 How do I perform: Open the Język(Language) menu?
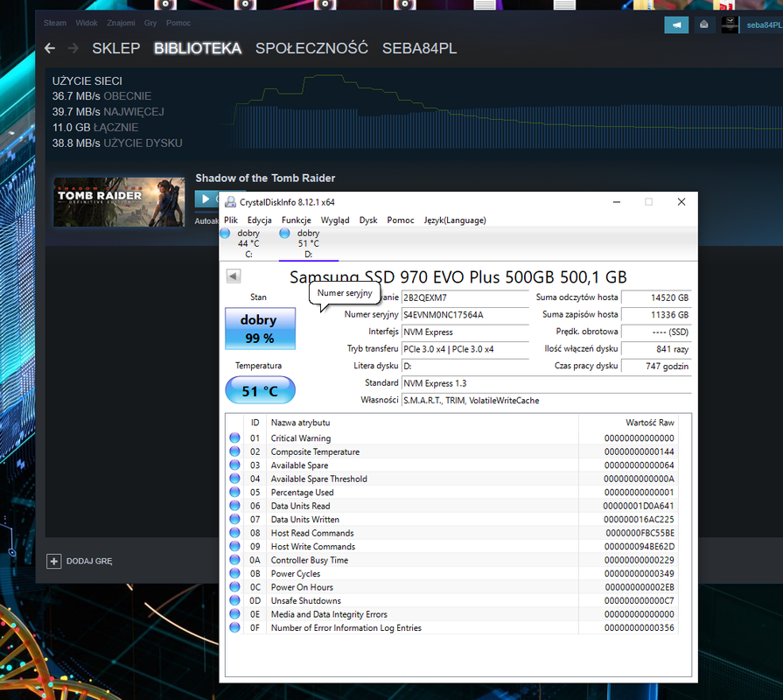(455, 220)
